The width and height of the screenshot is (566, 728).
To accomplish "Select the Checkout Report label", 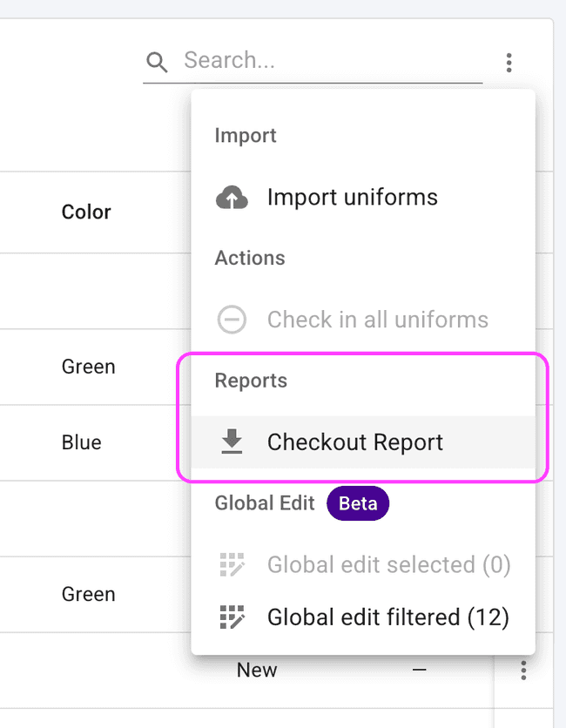I will tap(354, 442).
